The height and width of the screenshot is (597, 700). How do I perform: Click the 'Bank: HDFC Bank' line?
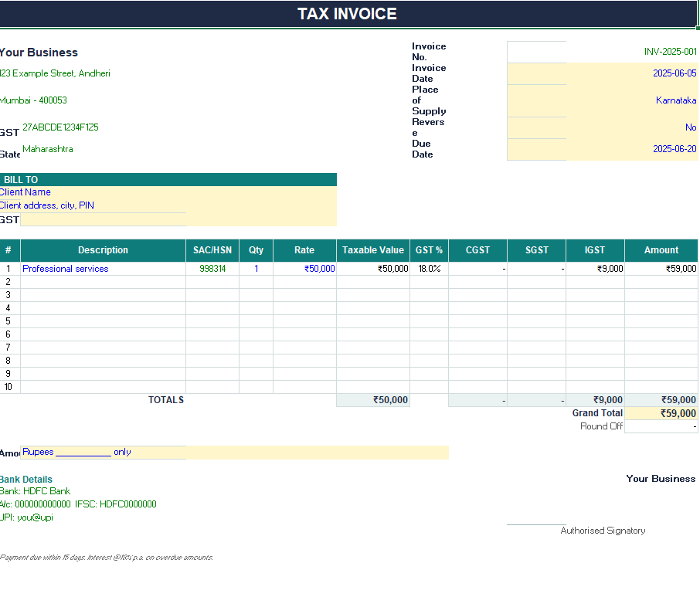[x=35, y=491]
